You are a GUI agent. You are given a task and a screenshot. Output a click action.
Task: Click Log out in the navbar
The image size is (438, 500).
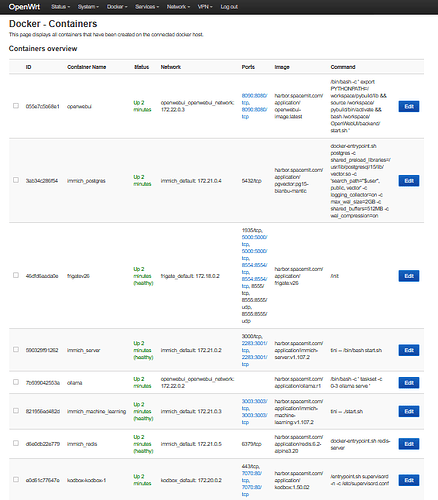click(229, 7)
